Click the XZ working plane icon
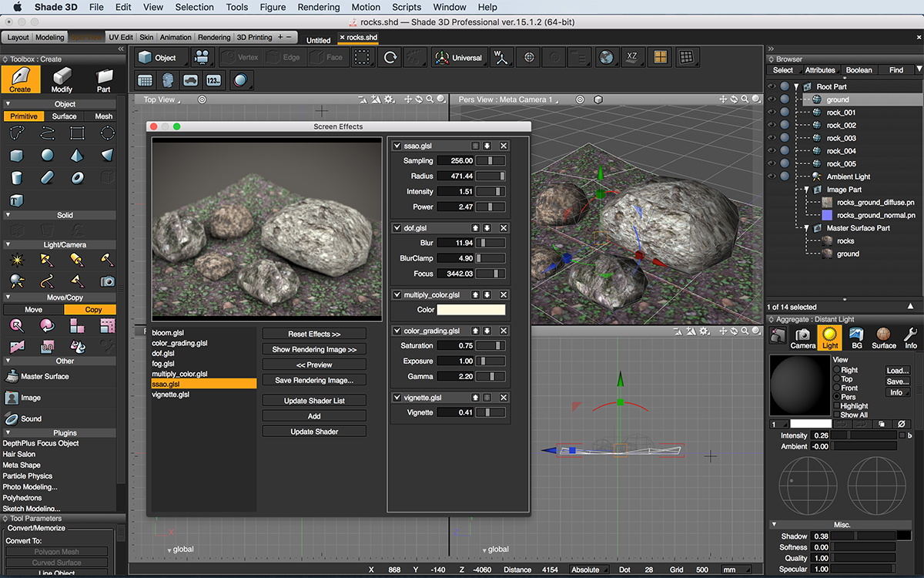This screenshot has height=578, width=924. click(632, 57)
